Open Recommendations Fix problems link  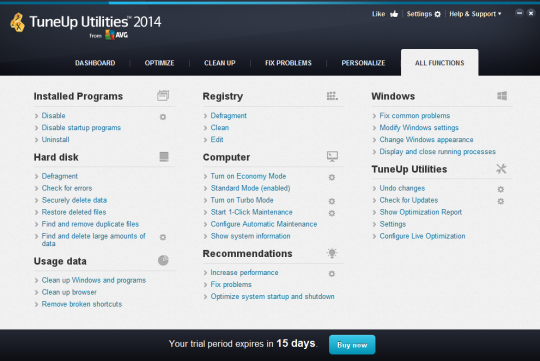[231, 285]
